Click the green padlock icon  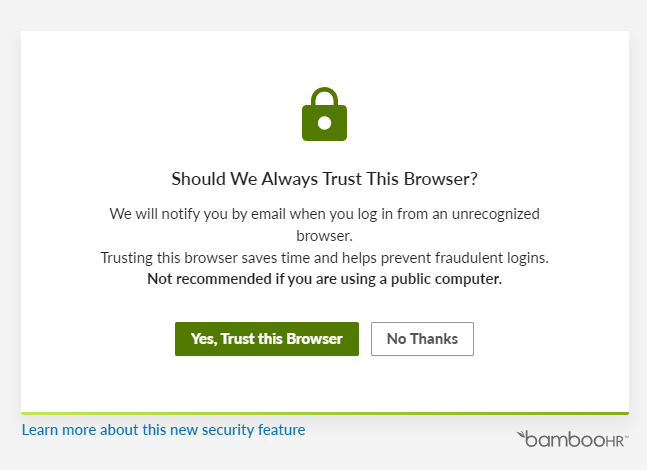324,118
